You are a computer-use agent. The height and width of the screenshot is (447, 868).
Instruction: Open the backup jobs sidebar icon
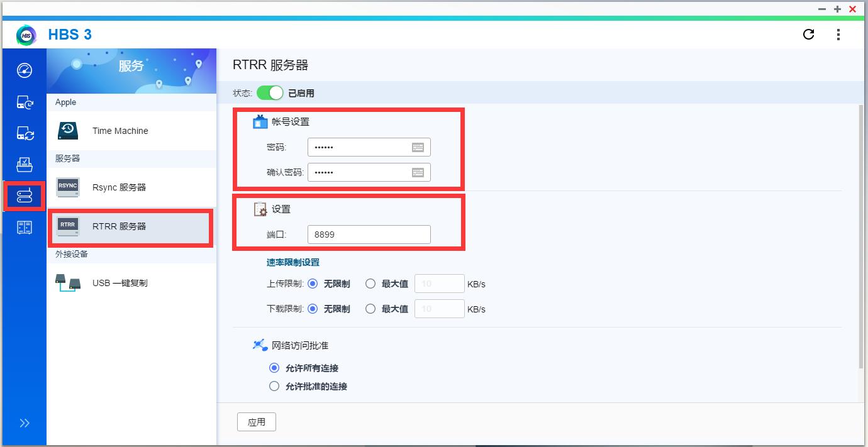pos(24,102)
